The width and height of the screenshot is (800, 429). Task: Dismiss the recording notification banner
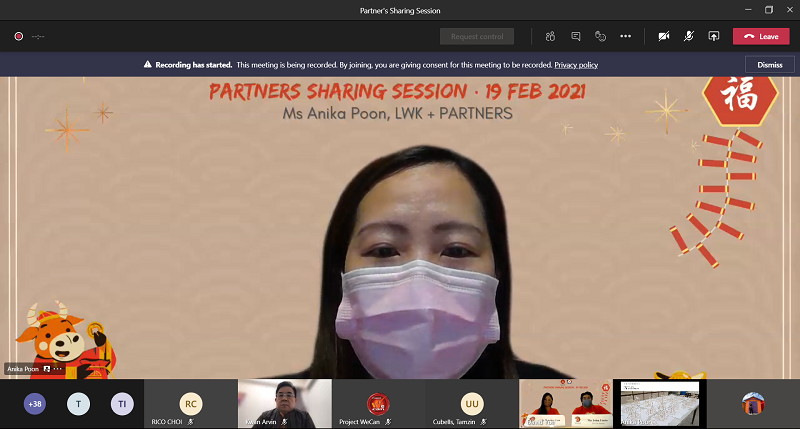[769, 64]
